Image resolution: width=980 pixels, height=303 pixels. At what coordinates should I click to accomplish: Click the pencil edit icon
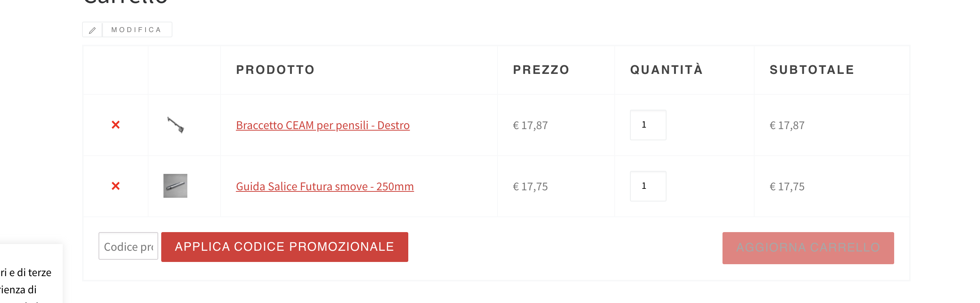[x=93, y=30]
